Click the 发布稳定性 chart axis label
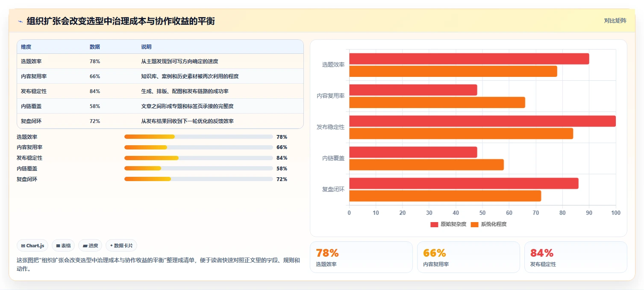This screenshot has width=644, height=290. tap(331, 127)
